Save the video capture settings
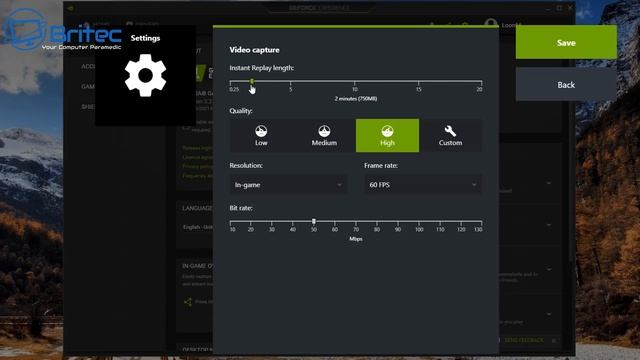The width and height of the screenshot is (640, 360). [566, 42]
